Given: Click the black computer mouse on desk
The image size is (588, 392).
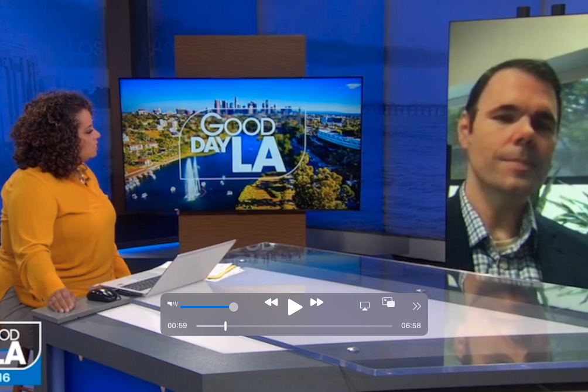Looking at the screenshot, I should (x=102, y=295).
